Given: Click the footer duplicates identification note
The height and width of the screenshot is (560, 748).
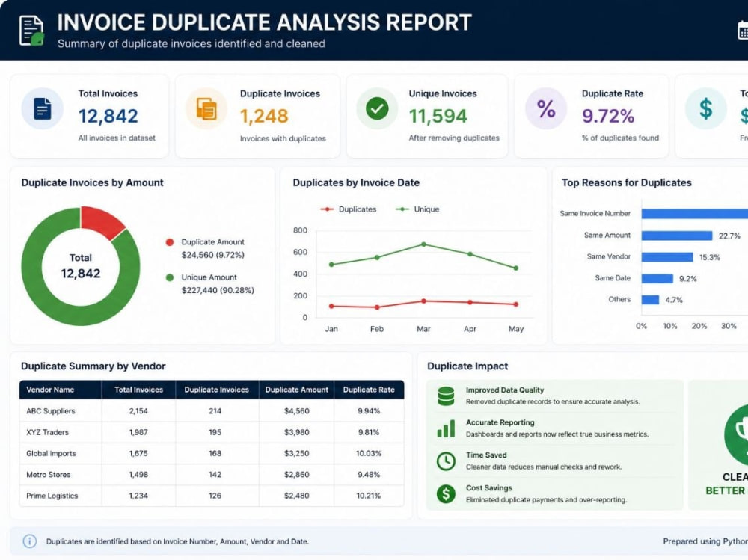Looking at the screenshot, I should point(177,541).
